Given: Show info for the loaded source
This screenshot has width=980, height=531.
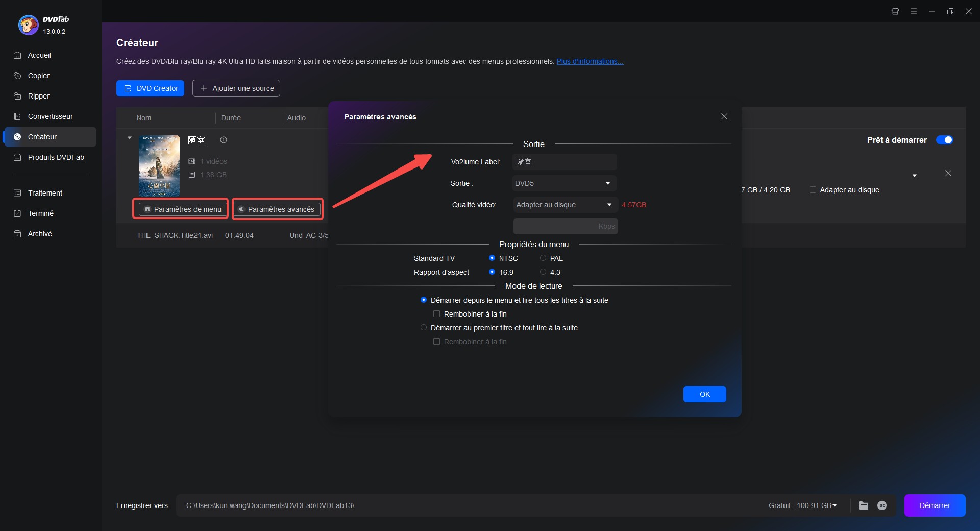Looking at the screenshot, I should (x=224, y=140).
